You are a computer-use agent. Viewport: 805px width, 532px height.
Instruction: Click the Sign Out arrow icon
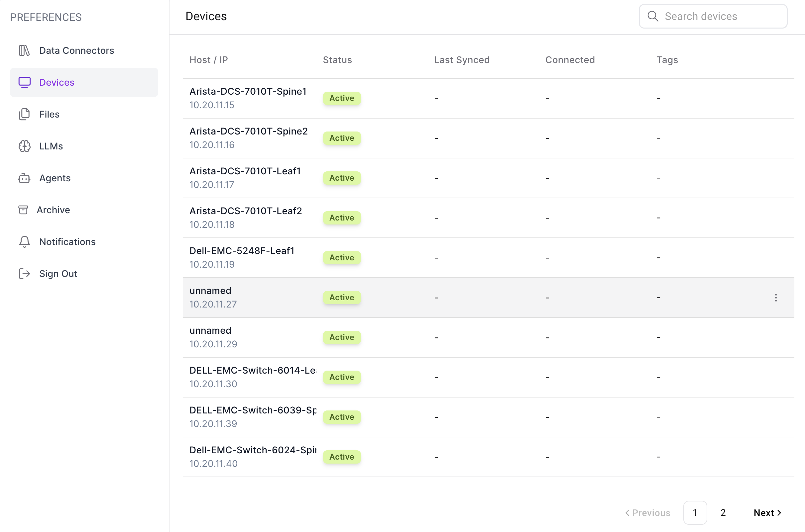point(25,274)
